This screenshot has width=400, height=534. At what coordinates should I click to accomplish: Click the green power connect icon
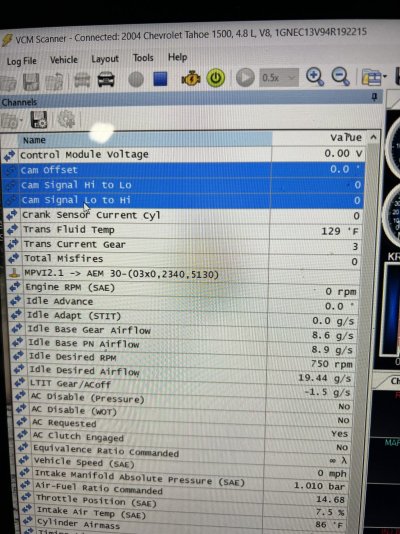pyautogui.click(x=216, y=78)
